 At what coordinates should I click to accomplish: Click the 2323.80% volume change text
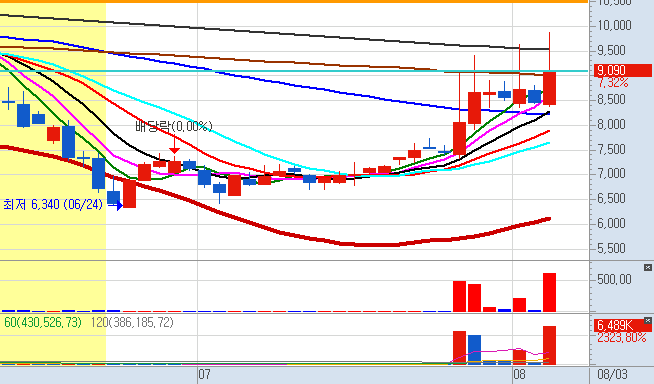(622, 337)
